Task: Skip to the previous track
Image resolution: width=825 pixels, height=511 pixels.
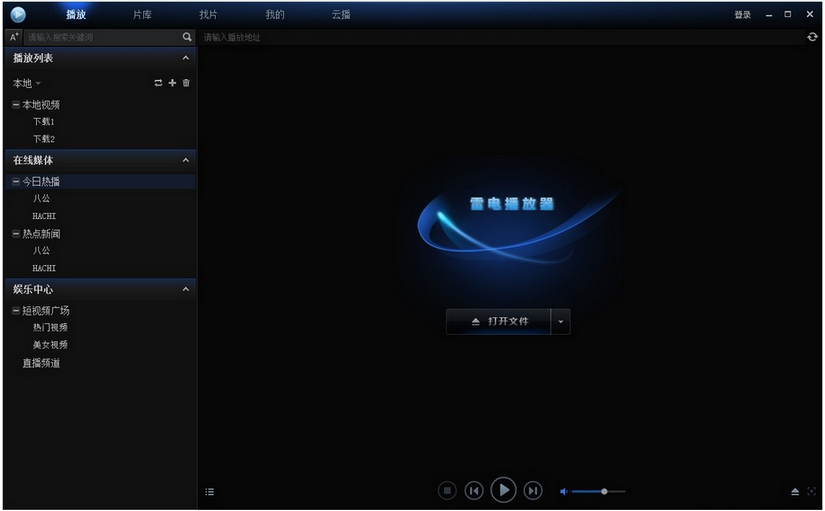Action: (x=474, y=490)
